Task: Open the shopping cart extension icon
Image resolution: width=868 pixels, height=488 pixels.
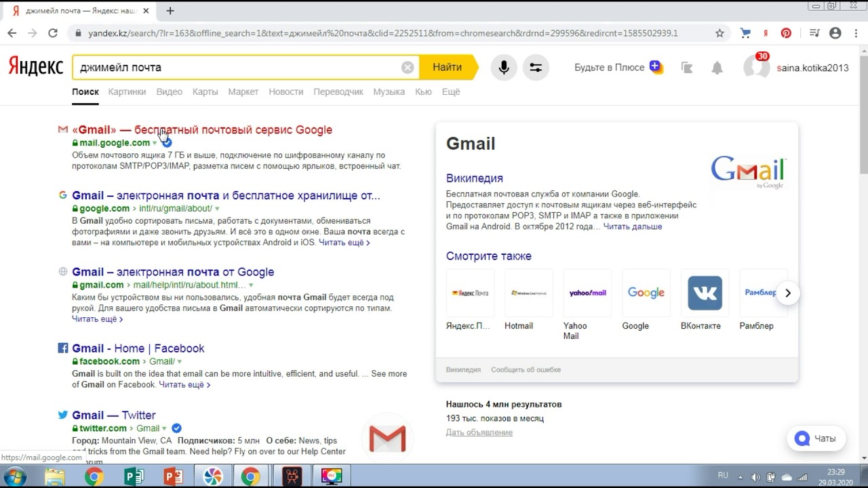Action: point(745,33)
